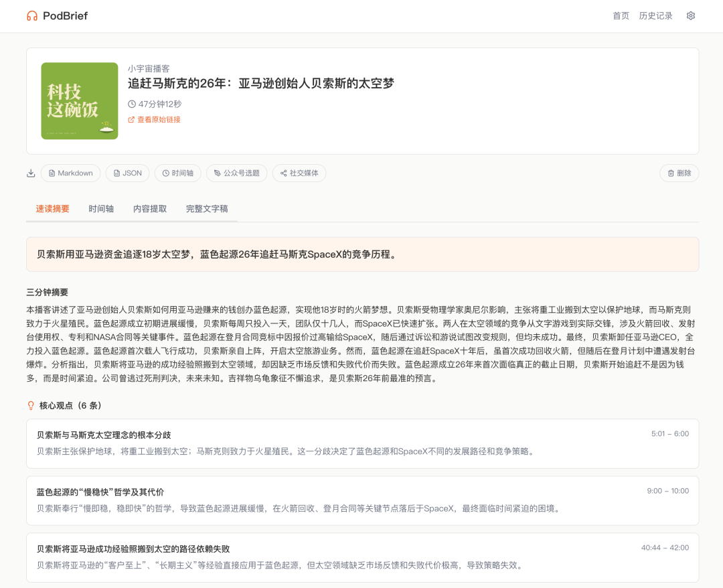This screenshot has height=588, width=723.
Task: Go to 首页 in top navigation
Action: pyautogui.click(x=621, y=16)
